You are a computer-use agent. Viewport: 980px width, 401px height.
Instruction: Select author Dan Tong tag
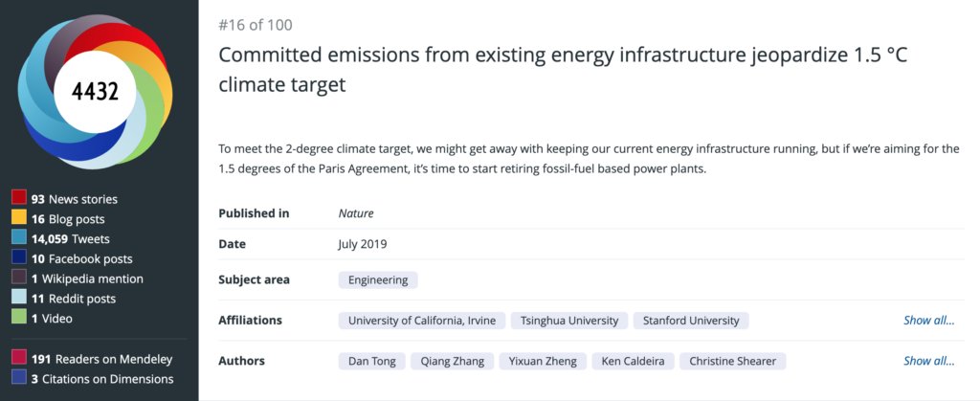click(370, 361)
